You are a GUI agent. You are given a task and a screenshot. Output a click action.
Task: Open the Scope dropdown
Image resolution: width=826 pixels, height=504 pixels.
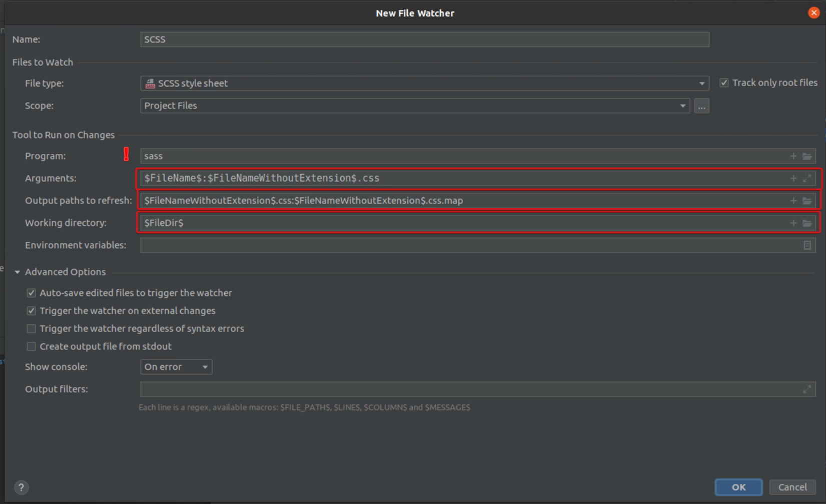point(415,105)
